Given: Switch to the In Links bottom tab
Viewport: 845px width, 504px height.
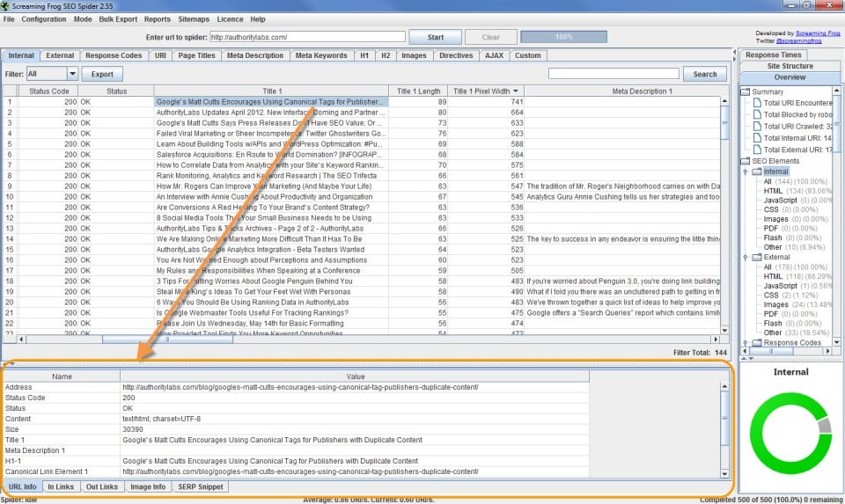Looking at the screenshot, I should [x=61, y=486].
